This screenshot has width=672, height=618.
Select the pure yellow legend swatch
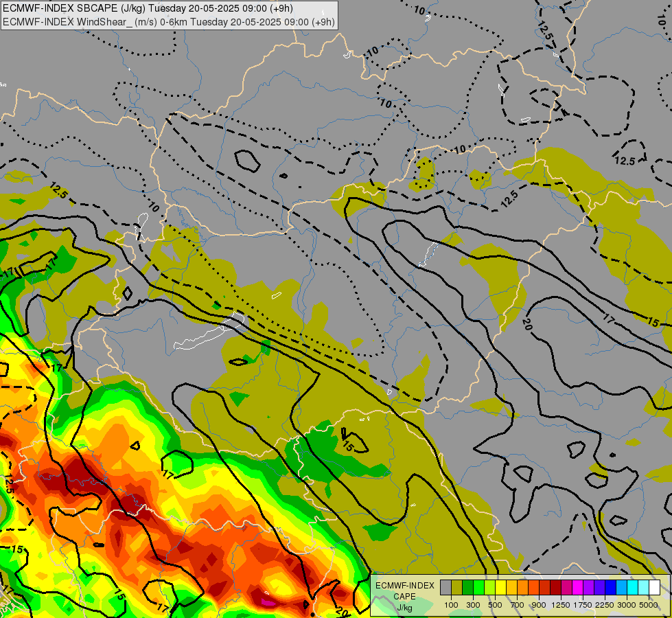pos(500,587)
